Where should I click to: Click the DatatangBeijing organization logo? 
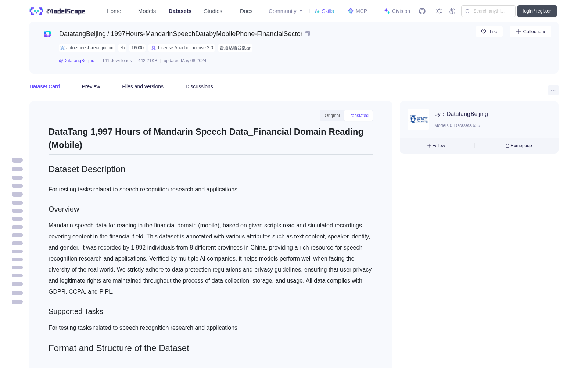click(418, 119)
